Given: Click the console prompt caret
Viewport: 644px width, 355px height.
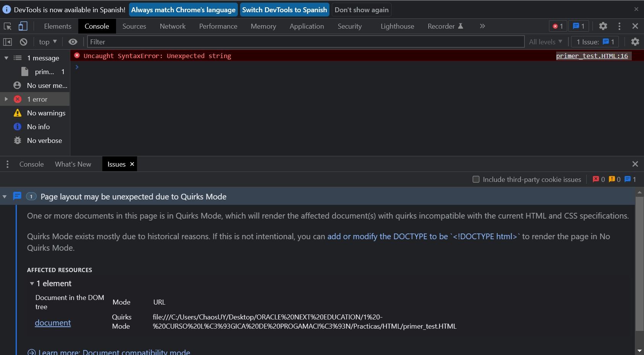Looking at the screenshot, I should click(x=77, y=67).
